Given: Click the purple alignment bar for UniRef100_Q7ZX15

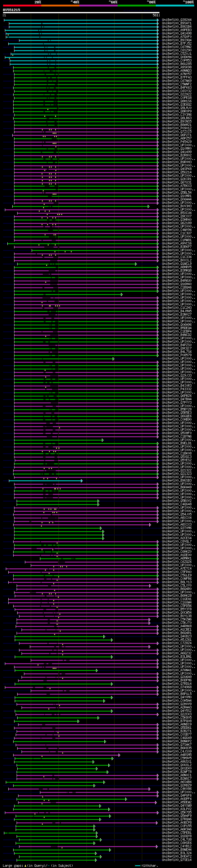Looking at the screenshot, I should 86,132.
